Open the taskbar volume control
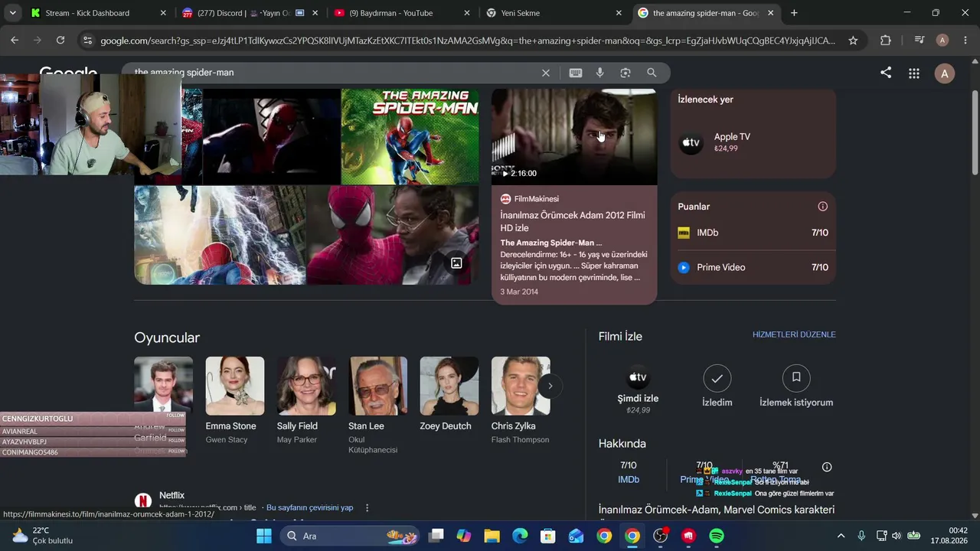 coord(897,536)
